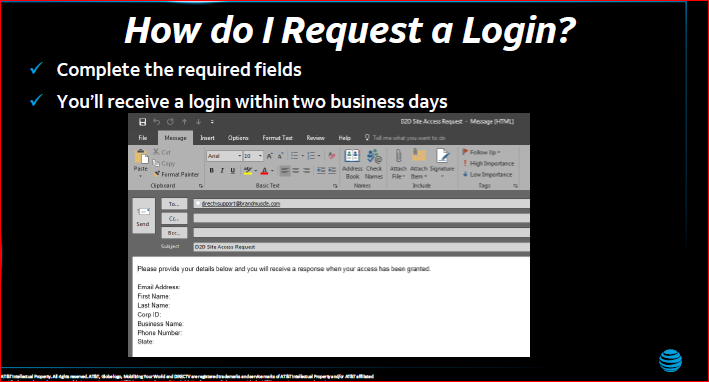Viewport: 709px width, 382px height.
Task: Click the Cc... button
Action: click(x=174, y=218)
